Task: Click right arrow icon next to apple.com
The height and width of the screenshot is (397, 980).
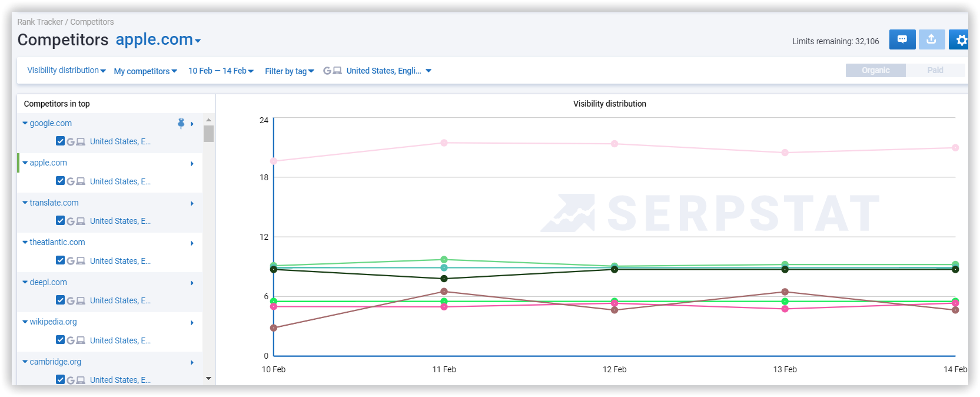Action: point(192,164)
